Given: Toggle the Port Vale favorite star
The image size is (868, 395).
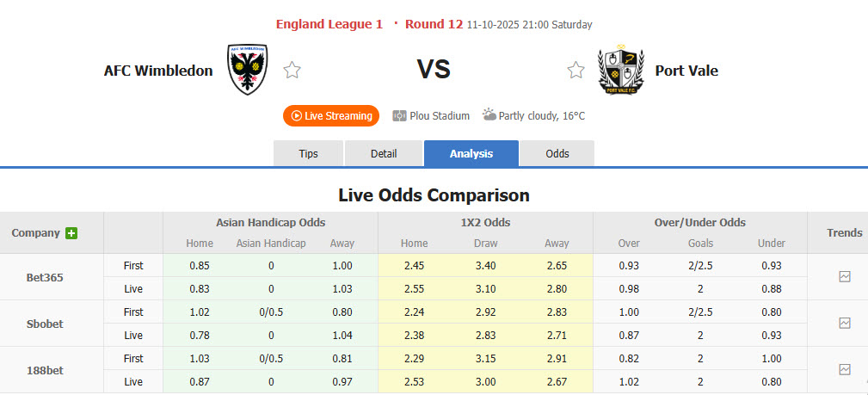Looking at the screenshot, I should pyautogui.click(x=576, y=71).
